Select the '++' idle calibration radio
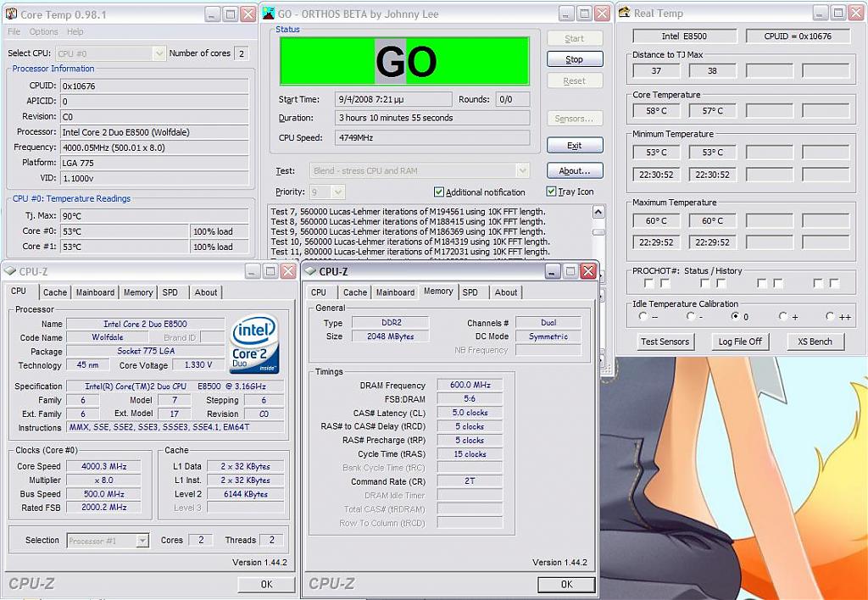The image size is (868, 600). click(830, 317)
